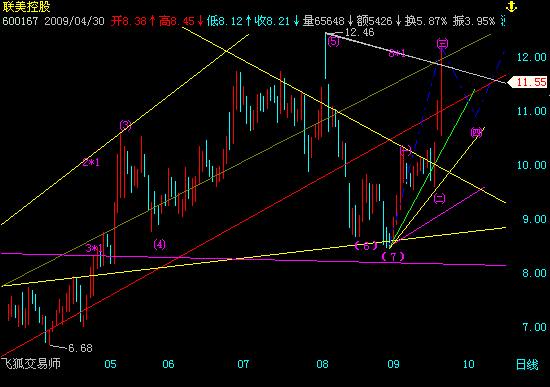The width and height of the screenshot is (550, 387).
Task: Click the 12.46 high price annotation
Action: [359, 32]
